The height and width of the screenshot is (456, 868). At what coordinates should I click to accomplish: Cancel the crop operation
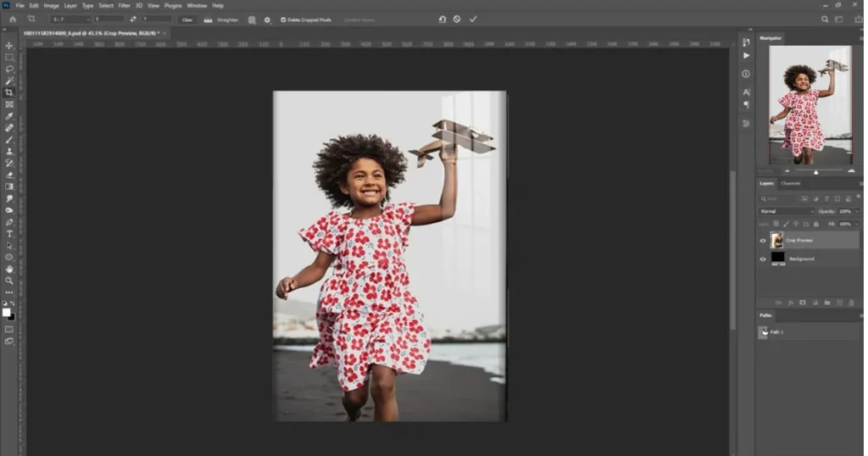(457, 19)
